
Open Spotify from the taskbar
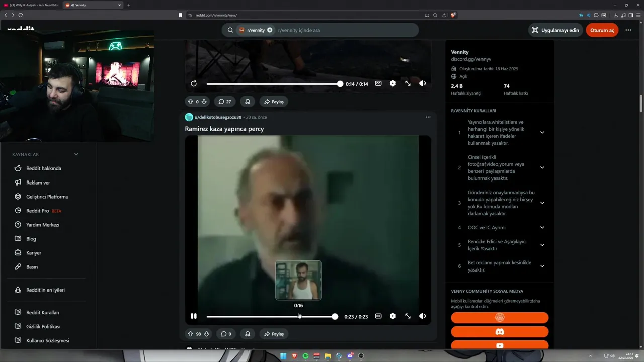(x=305, y=356)
